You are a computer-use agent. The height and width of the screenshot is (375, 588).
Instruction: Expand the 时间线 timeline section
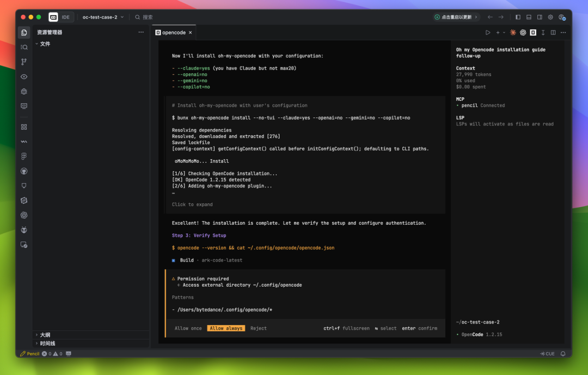click(47, 343)
